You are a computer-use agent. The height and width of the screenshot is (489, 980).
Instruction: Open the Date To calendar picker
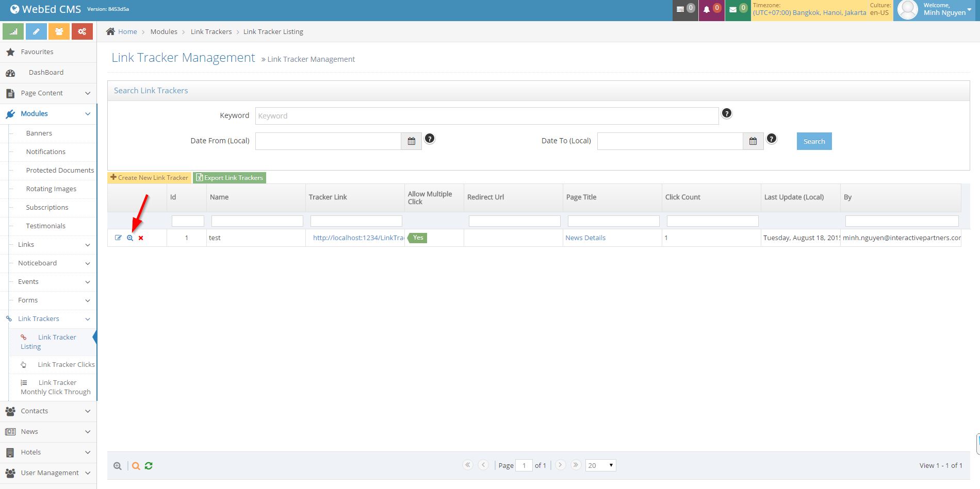click(753, 141)
